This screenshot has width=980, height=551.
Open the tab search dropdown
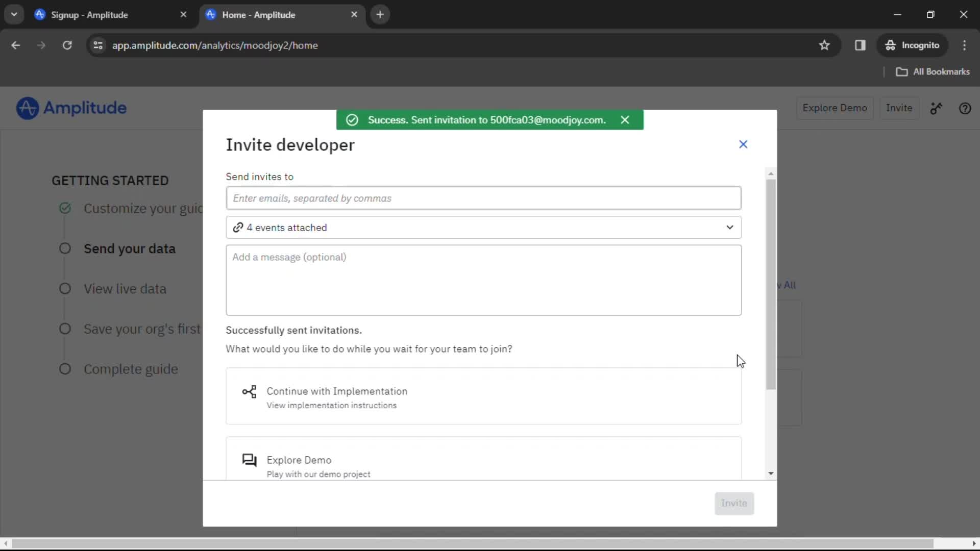pos(14,15)
